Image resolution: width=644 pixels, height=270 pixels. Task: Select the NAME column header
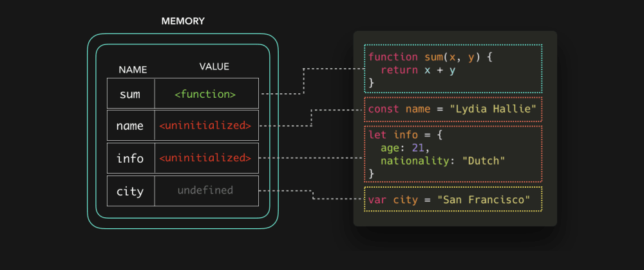click(133, 70)
